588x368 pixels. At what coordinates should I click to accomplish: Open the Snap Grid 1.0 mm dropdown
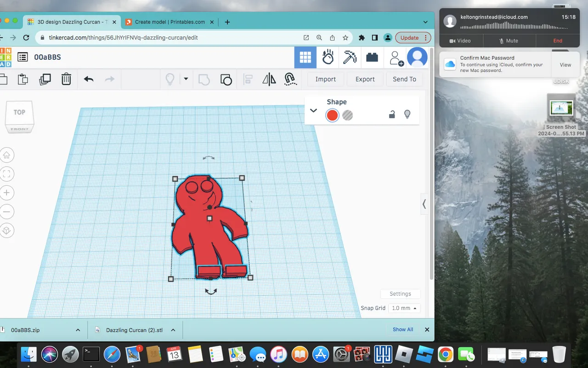coord(404,308)
